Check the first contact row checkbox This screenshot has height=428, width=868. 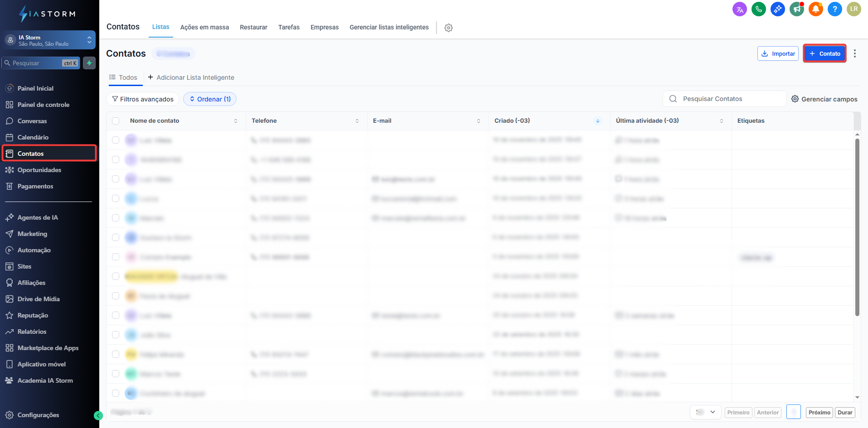coord(116,140)
